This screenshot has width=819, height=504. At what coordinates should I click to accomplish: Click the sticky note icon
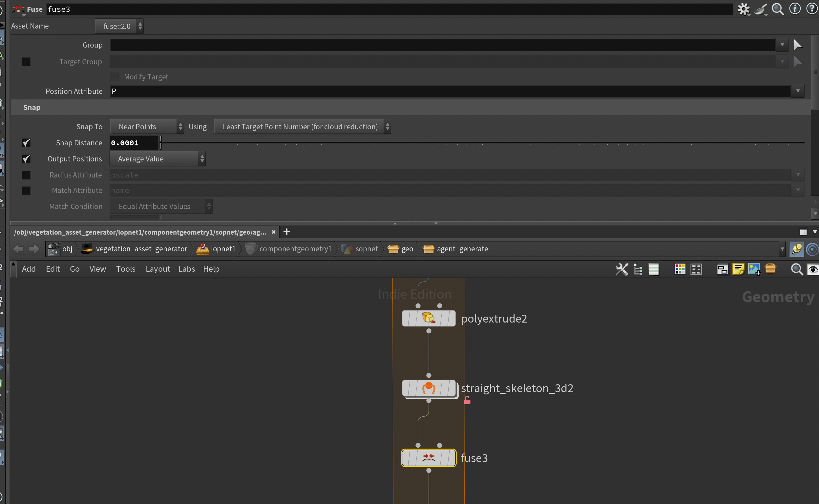(738, 269)
